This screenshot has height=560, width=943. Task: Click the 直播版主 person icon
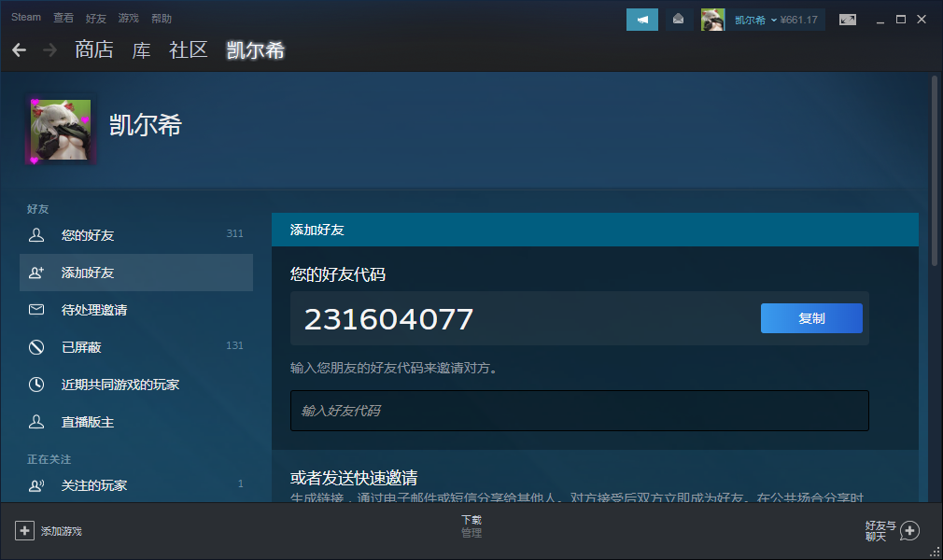[36, 422]
